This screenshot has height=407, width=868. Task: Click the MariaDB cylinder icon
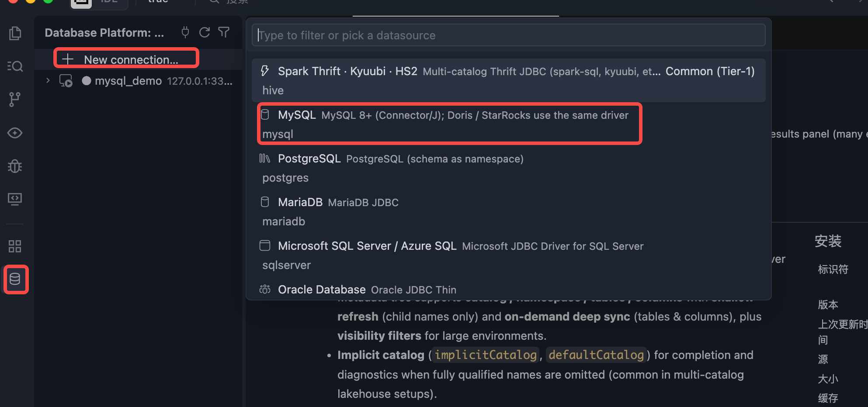click(x=265, y=202)
